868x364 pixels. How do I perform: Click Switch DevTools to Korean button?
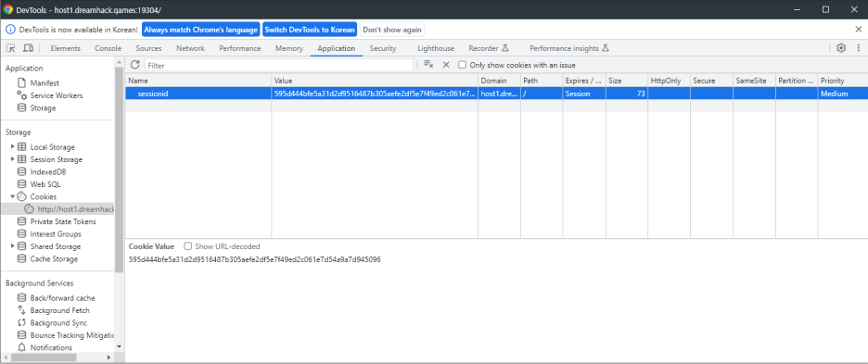310,30
